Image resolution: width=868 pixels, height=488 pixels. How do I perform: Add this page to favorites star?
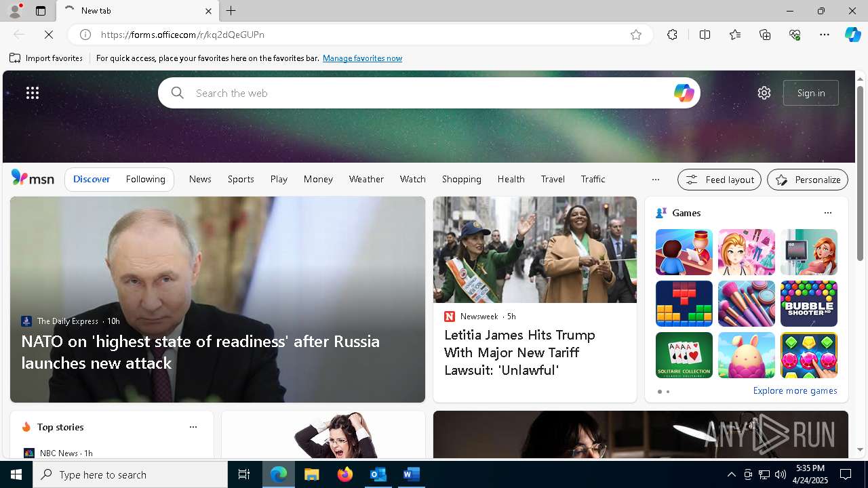636,35
